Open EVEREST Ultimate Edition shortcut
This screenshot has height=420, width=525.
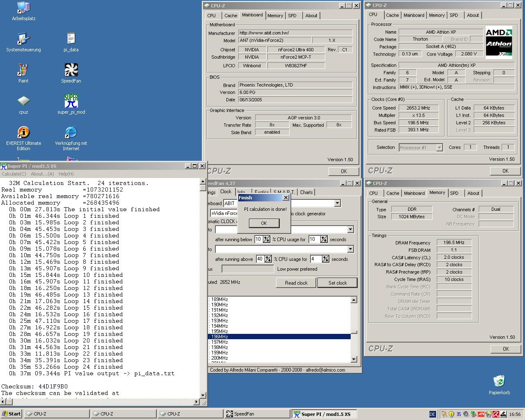coord(23,138)
